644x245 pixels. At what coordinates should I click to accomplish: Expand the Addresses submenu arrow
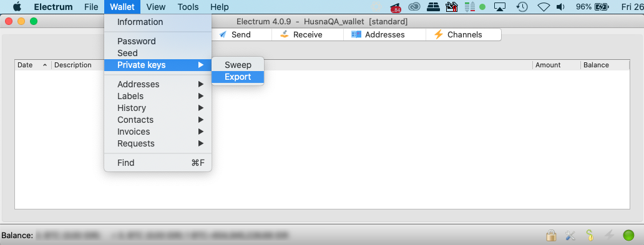click(x=201, y=84)
